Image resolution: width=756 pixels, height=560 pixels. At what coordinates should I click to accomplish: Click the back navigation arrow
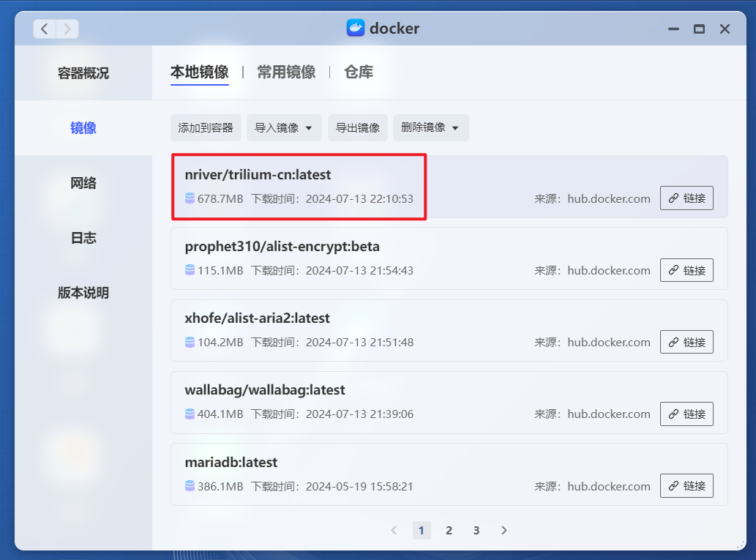click(x=44, y=28)
